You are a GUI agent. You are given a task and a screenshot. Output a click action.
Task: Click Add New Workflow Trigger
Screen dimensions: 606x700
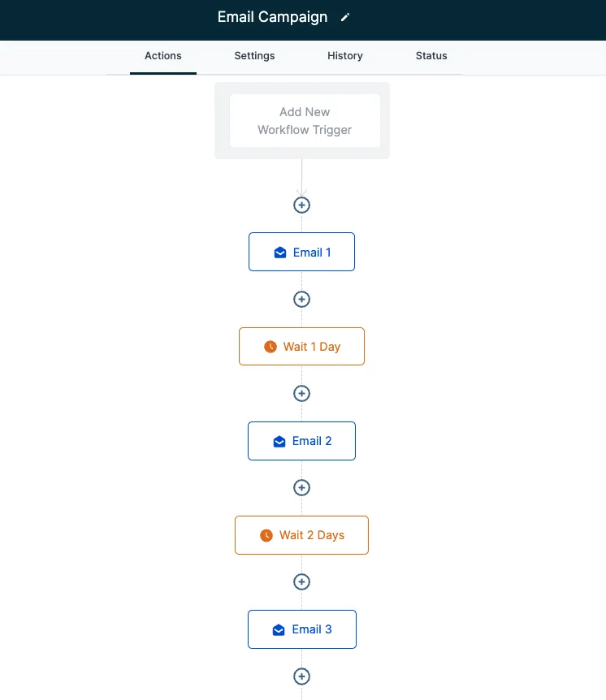pos(305,120)
